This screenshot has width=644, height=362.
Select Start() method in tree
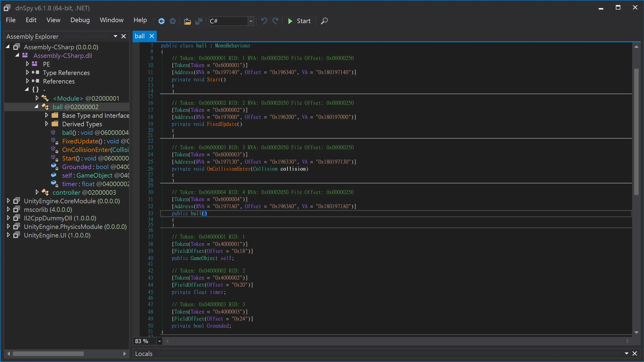[x=95, y=158]
